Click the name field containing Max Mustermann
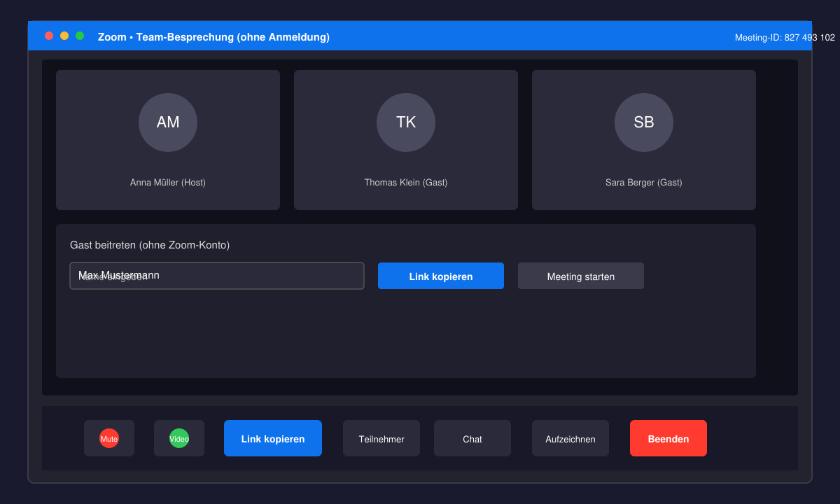 pos(217,276)
